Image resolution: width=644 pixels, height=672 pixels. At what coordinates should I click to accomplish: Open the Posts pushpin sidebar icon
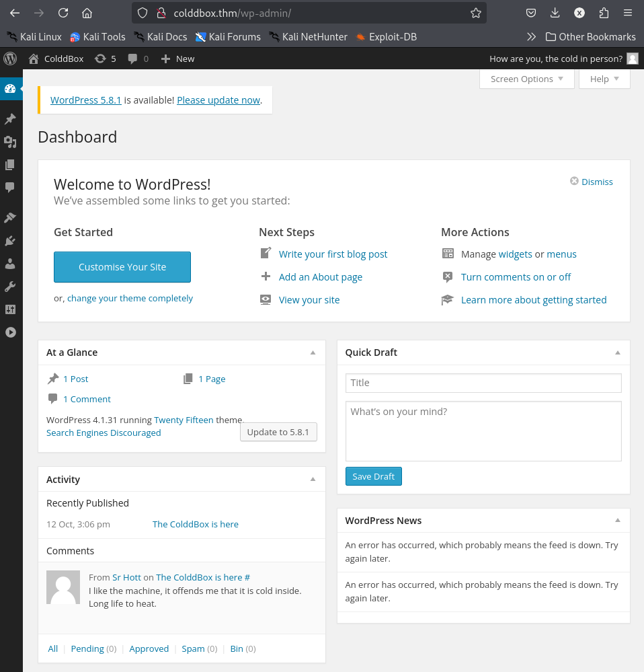tap(10, 118)
